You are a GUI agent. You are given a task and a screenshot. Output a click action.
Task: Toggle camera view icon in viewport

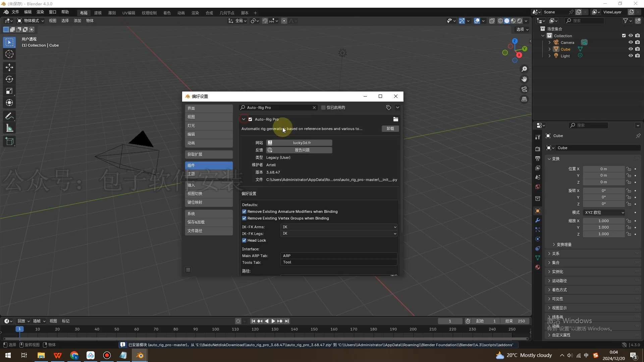[x=524, y=89]
